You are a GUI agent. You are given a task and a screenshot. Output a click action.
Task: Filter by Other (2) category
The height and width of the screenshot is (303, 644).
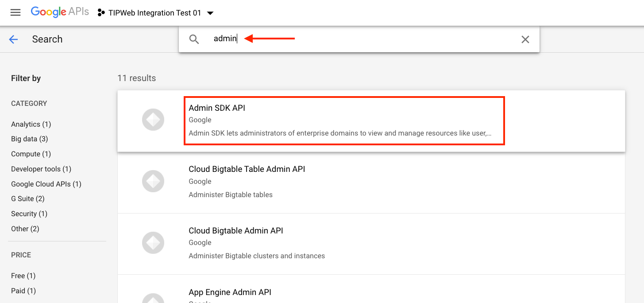(x=25, y=229)
